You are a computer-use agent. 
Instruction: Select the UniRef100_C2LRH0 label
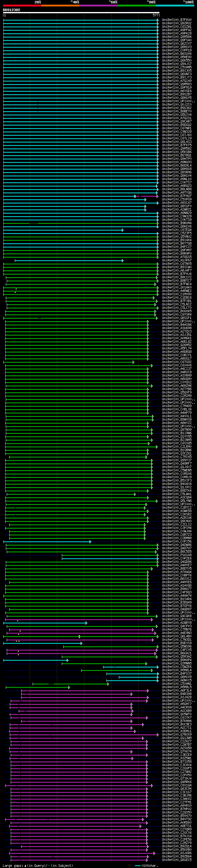(177, 447)
